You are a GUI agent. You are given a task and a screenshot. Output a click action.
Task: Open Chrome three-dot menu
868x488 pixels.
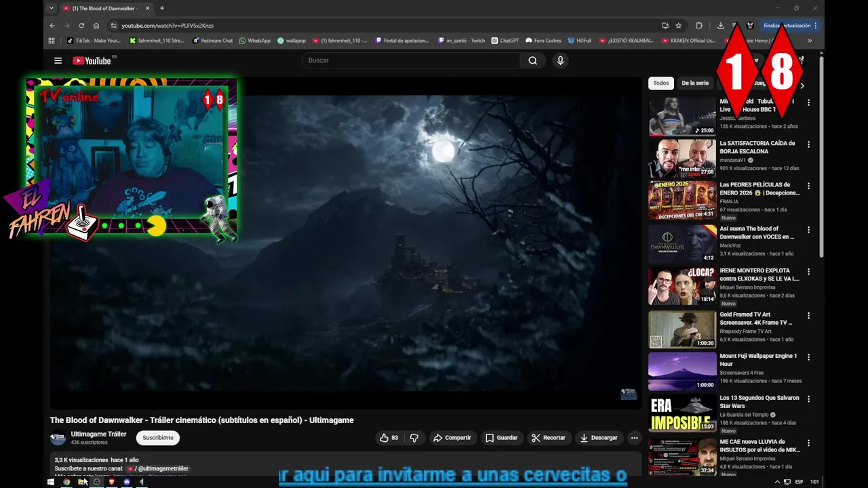click(x=816, y=26)
